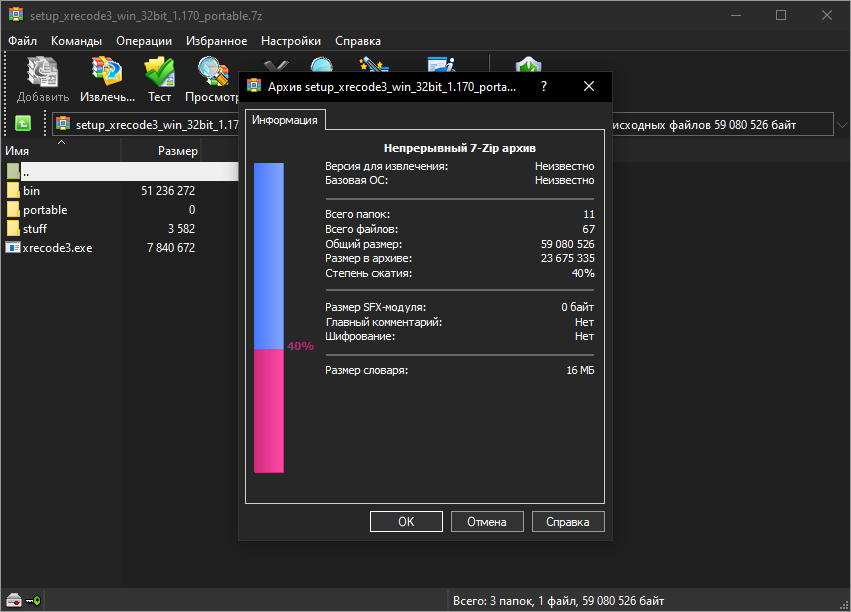
Task: Expand the address bar dropdown arrow
Action: pyautogui.click(x=842, y=125)
